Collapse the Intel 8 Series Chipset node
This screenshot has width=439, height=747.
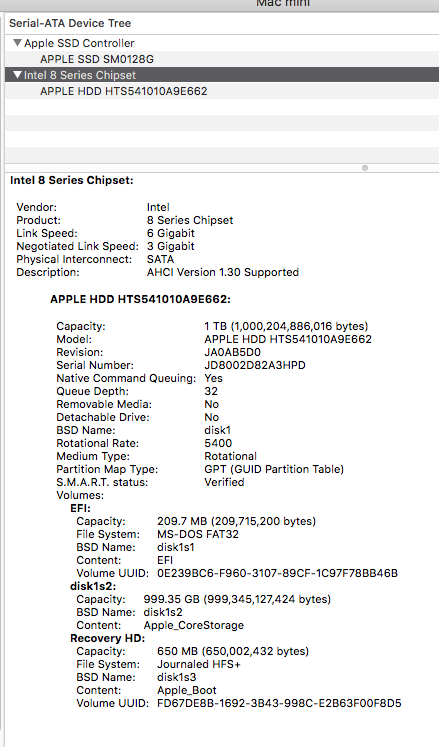pyautogui.click(x=18, y=75)
